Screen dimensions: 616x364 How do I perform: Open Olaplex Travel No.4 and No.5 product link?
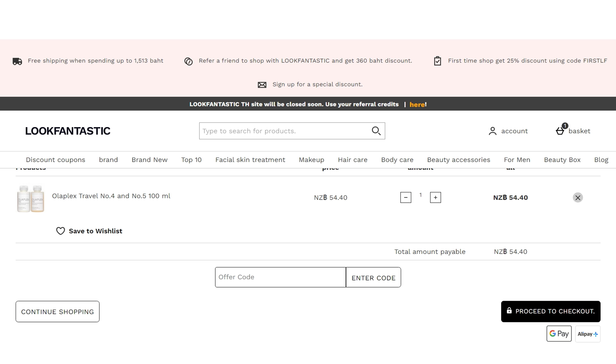click(x=111, y=196)
